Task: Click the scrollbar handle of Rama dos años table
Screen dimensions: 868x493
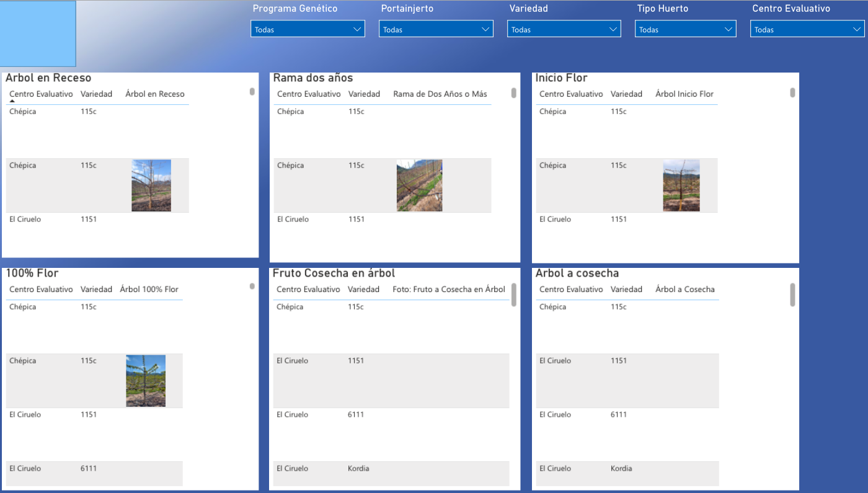Action: [514, 93]
